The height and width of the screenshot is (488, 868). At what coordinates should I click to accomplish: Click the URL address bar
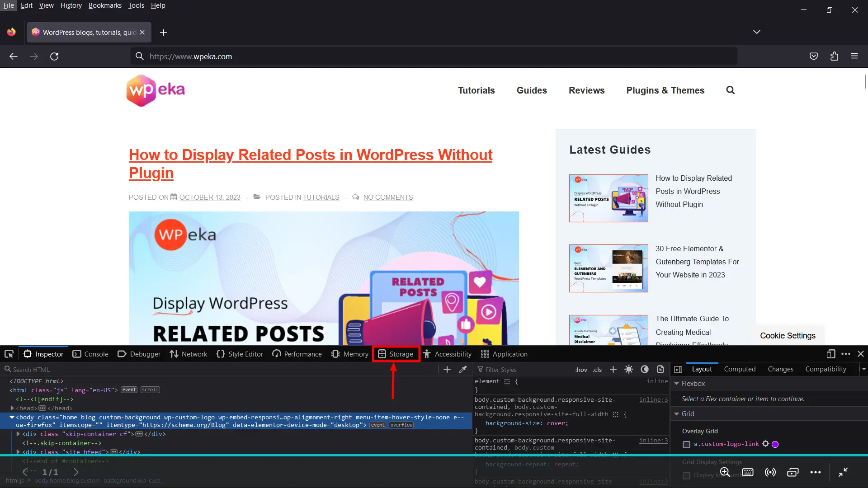[x=434, y=56]
